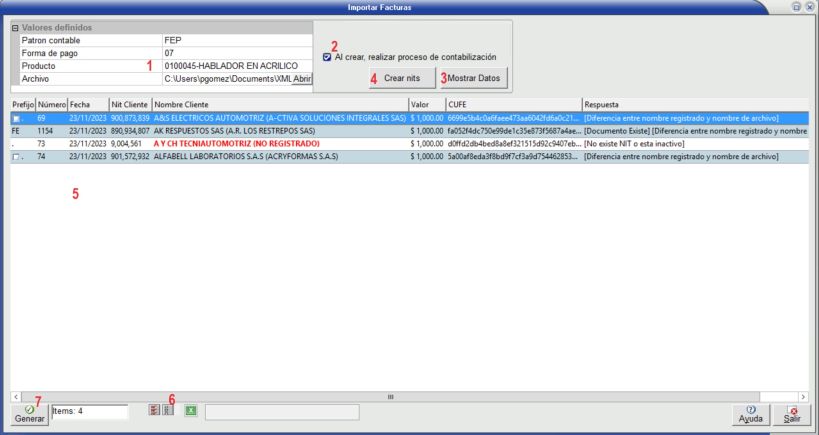Open help with the Ayuda button
This screenshot has height=435, width=819.
pyautogui.click(x=750, y=414)
